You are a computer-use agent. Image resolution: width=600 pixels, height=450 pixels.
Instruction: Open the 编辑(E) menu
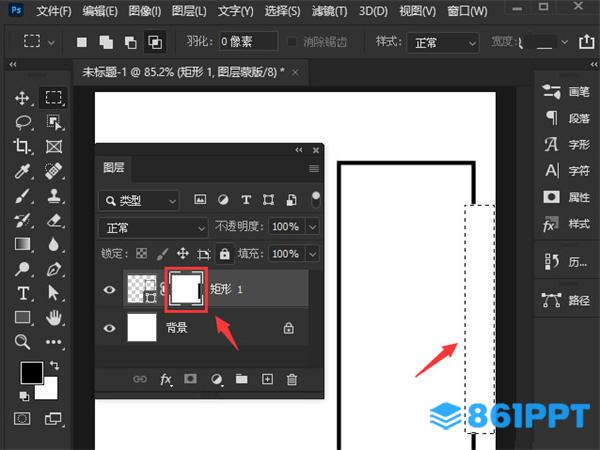coord(100,11)
